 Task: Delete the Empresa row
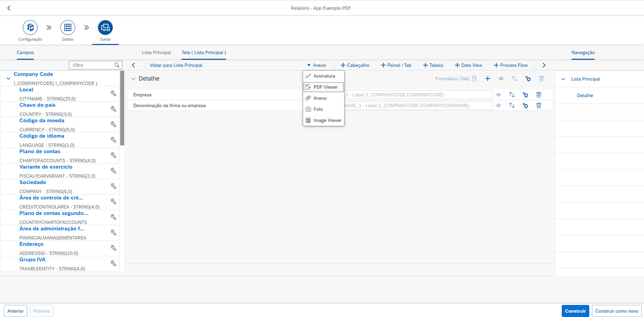[x=539, y=95]
